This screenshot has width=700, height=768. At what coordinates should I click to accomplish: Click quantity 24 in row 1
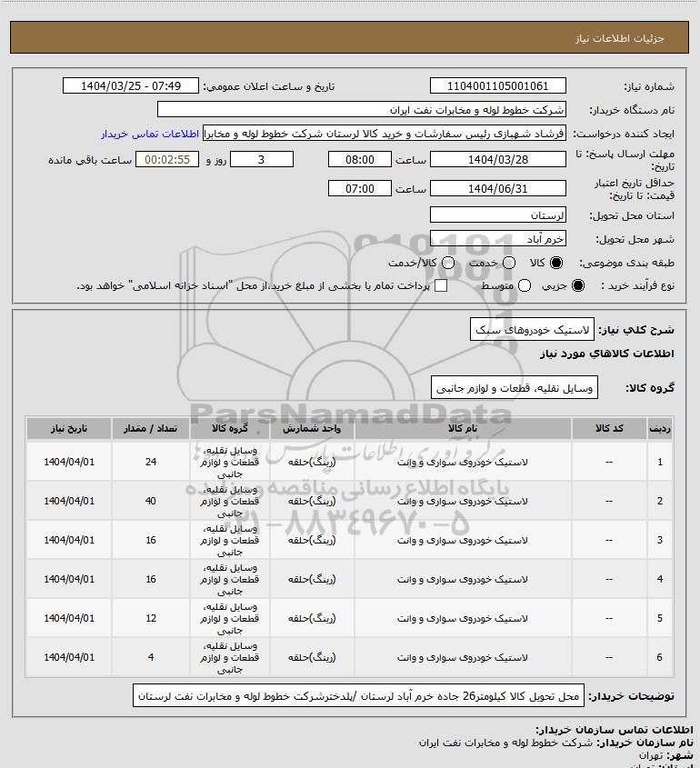[151, 462]
